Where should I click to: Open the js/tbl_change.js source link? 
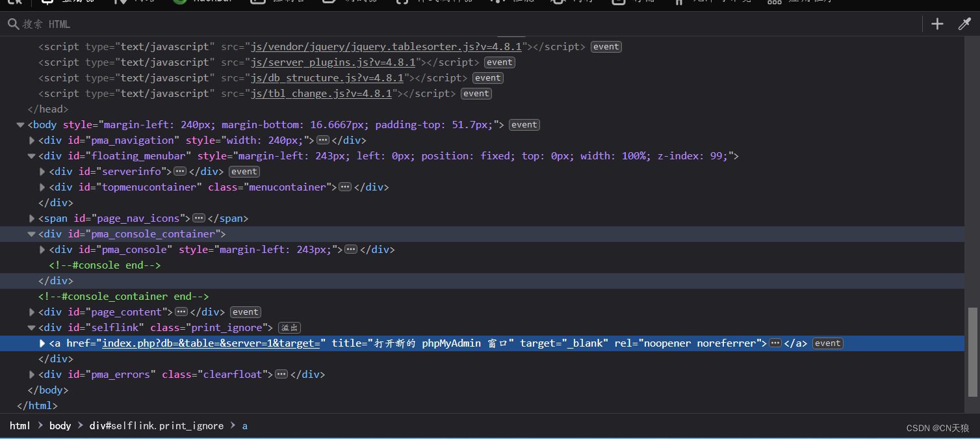tap(322, 94)
